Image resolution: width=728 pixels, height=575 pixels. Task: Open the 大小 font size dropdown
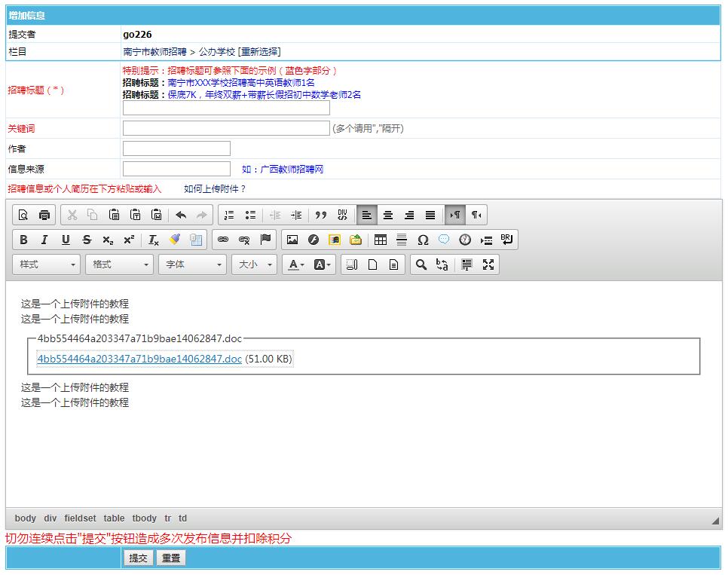[256, 265]
